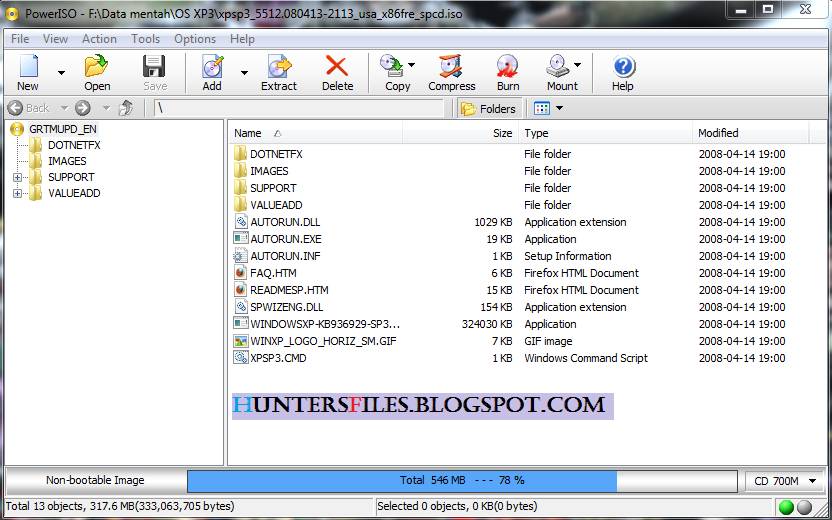Open the dropdown arrow beside Add

[x=245, y=73]
